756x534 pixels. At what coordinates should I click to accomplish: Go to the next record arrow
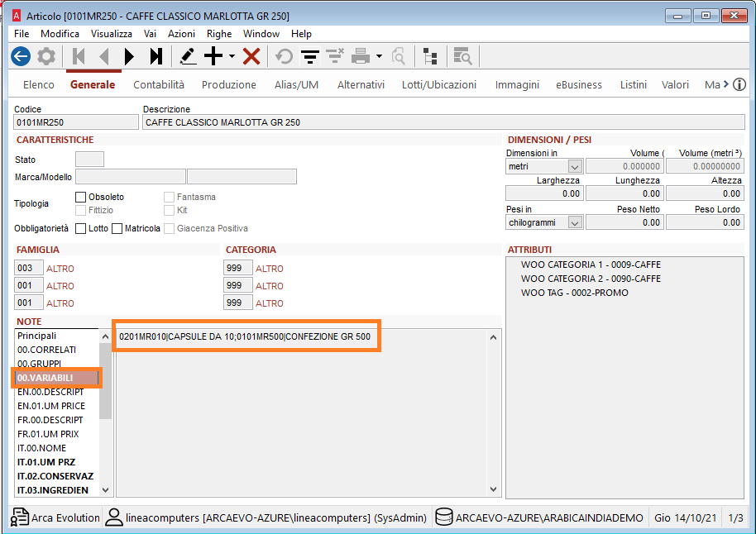(129, 56)
